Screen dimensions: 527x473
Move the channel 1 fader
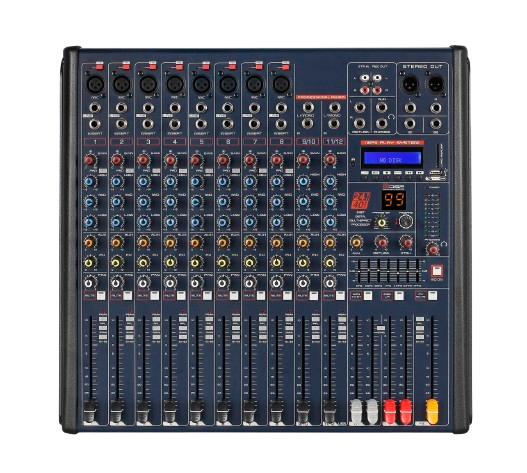point(90,411)
